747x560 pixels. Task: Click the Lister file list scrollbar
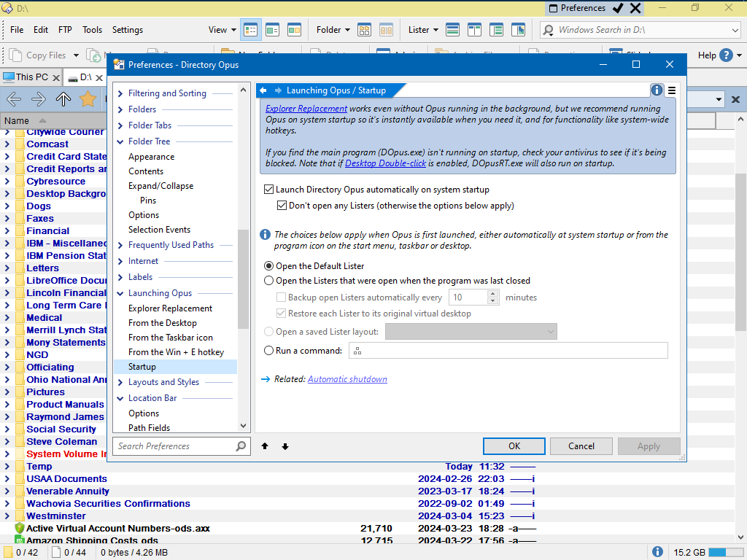[x=740, y=252]
